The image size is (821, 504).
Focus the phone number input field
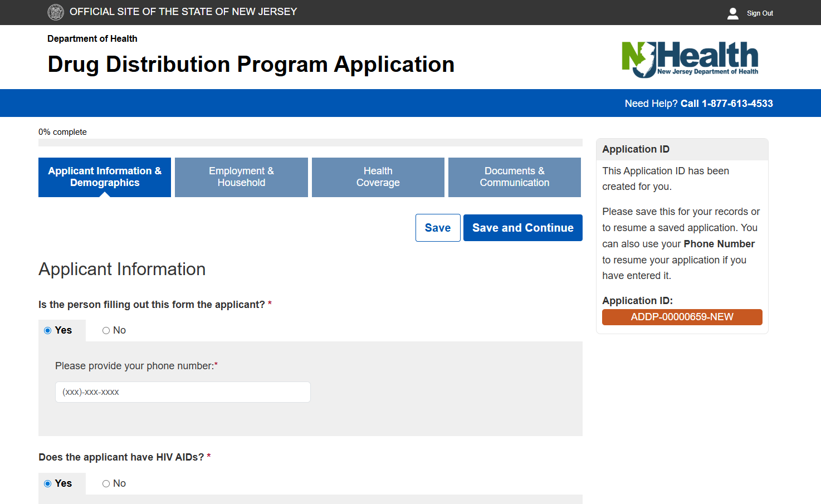point(183,392)
